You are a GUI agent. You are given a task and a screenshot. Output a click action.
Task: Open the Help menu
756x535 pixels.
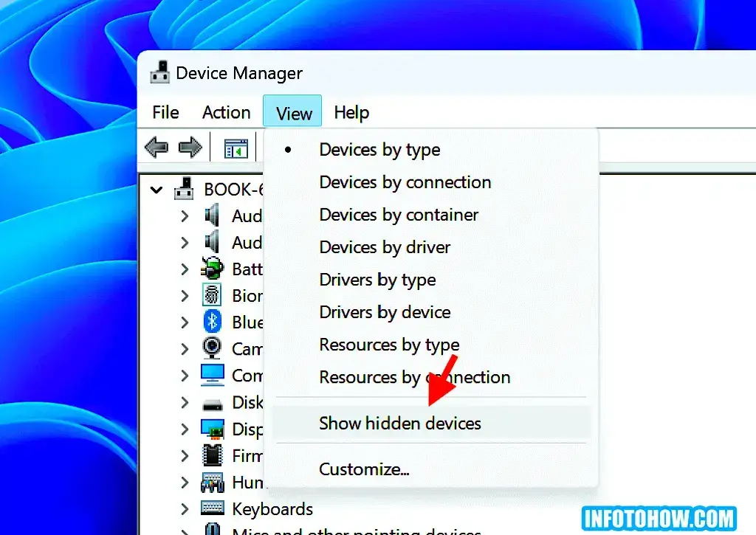click(x=351, y=112)
